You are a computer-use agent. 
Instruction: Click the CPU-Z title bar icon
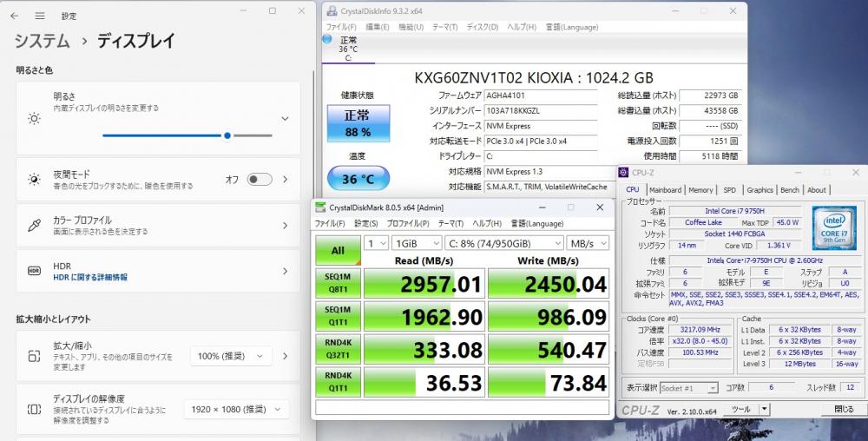coord(623,173)
